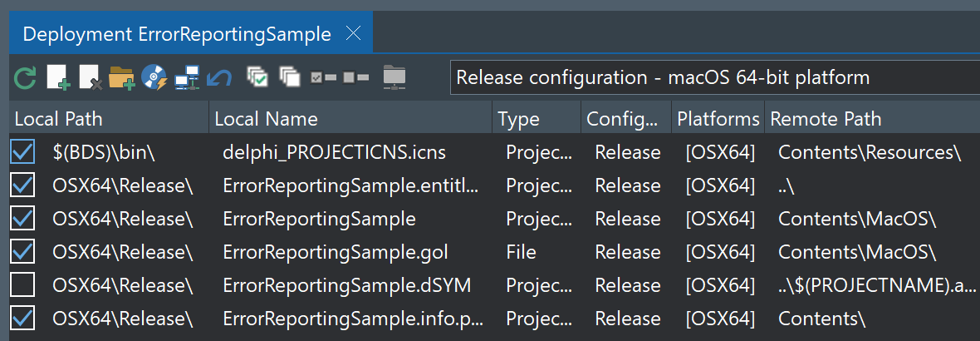Uncheck the ErrorReportingSample.gol checkbox
This screenshot has width=980, height=341.
click(23, 252)
